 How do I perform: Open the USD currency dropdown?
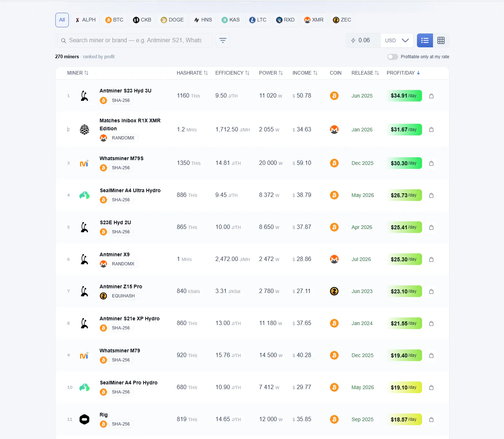397,40
